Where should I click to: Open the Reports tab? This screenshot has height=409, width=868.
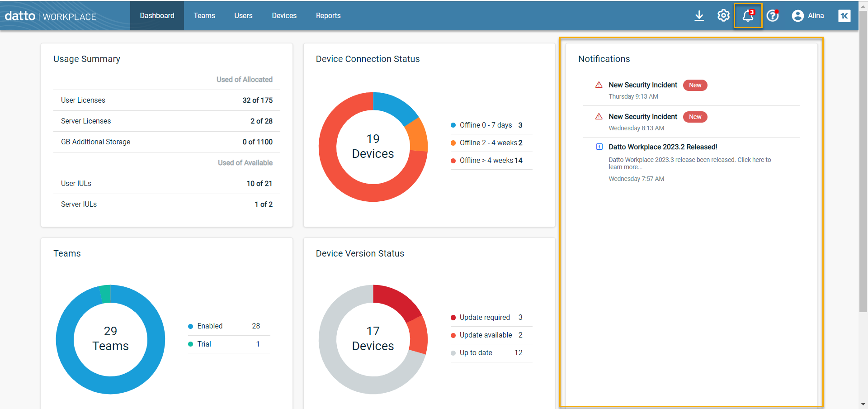(328, 16)
